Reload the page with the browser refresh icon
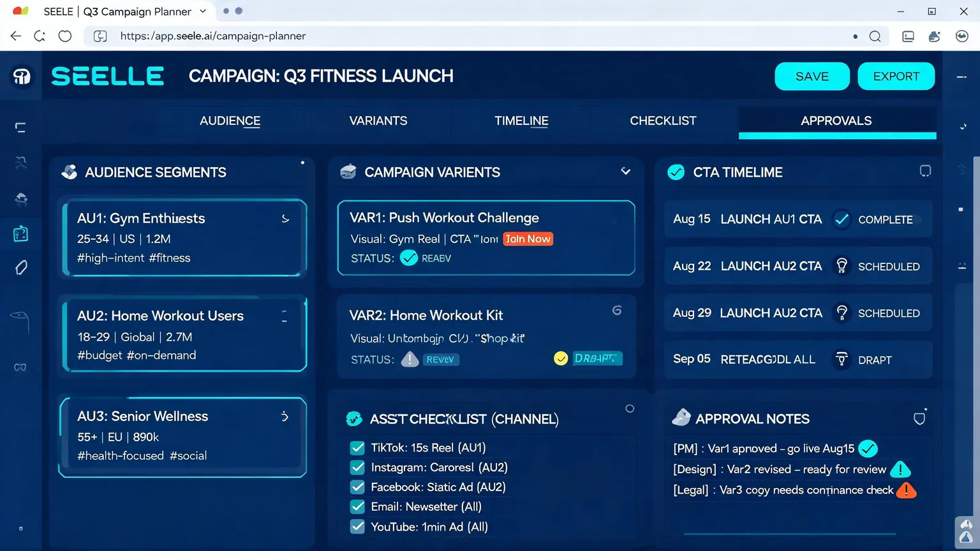Image resolution: width=980 pixels, height=551 pixels. click(40, 36)
